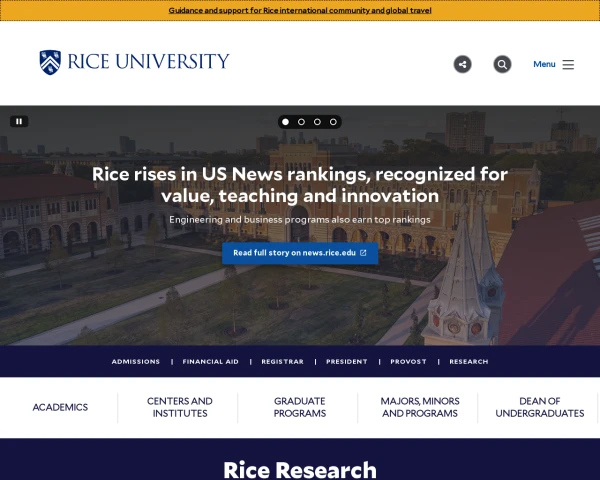The image size is (600, 480).
Task: Select the third carousel slide dot
Action: pos(317,122)
